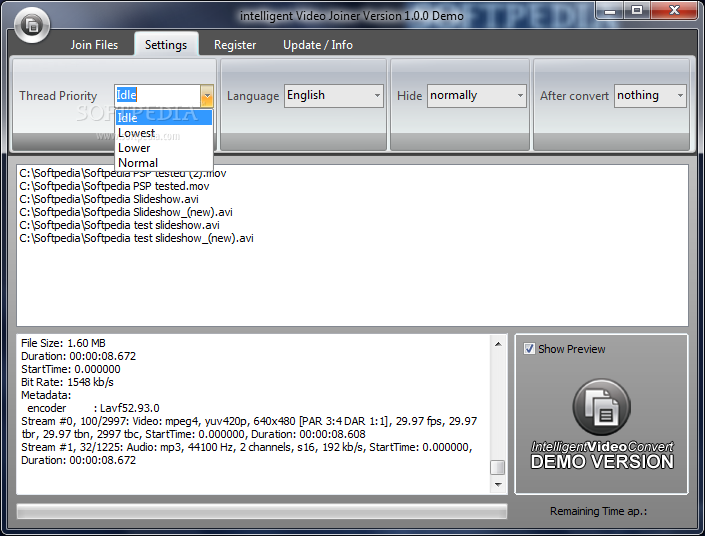Choose Idle from the priority list

tap(164, 118)
